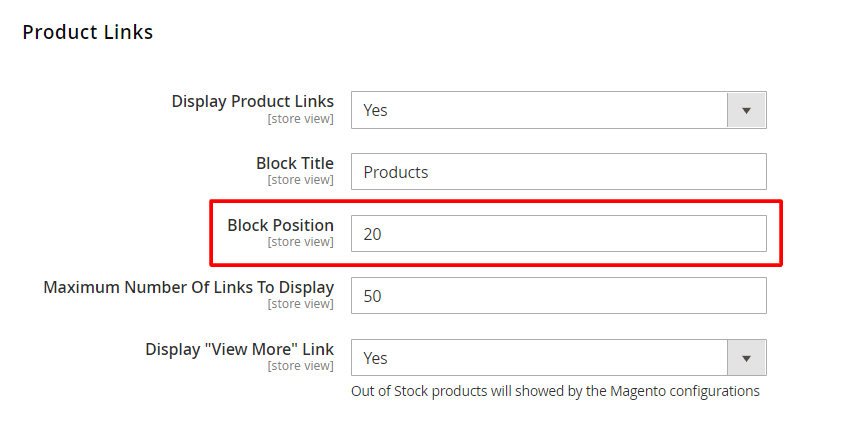This screenshot has height=428, width=860.
Task: Click store view scope under Block Title
Action: pos(300,181)
